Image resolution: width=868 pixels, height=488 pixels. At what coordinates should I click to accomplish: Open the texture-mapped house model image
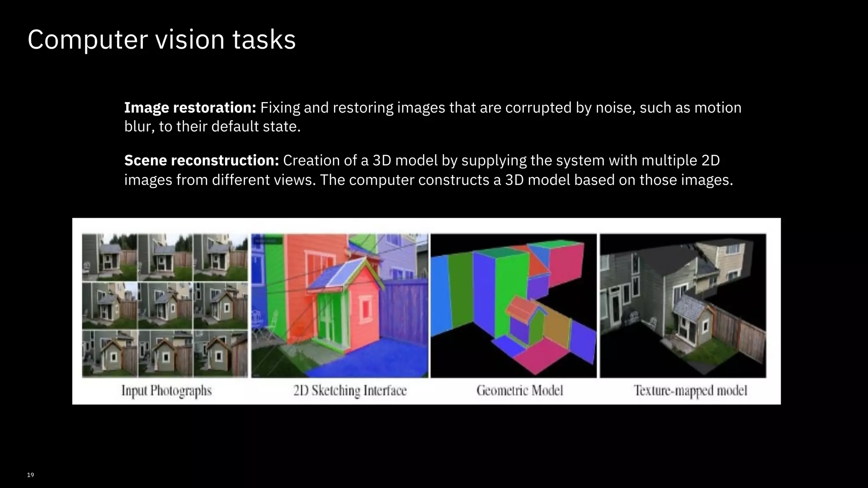(x=683, y=305)
